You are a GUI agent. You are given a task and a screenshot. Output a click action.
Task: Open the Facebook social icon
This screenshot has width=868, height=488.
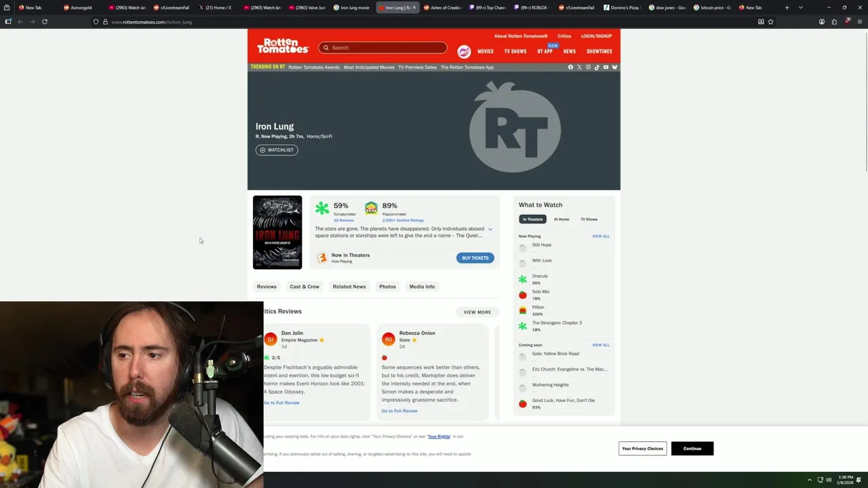point(570,67)
